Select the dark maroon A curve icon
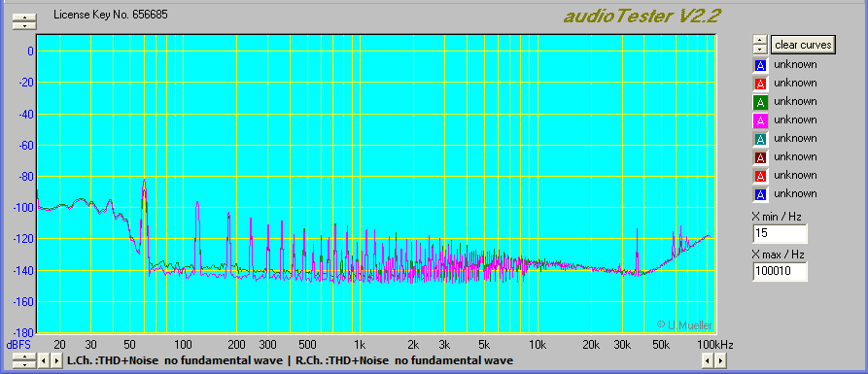The image size is (868, 374). (761, 157)
